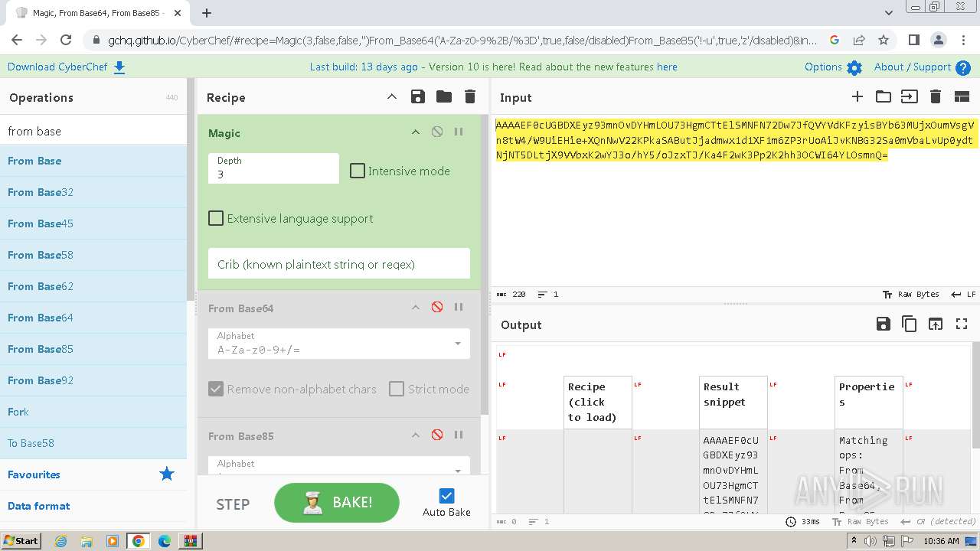Viewport: 980px width, 551px height.
Task: Open Internet Explorer from taskbar
Action: (60, 540)
